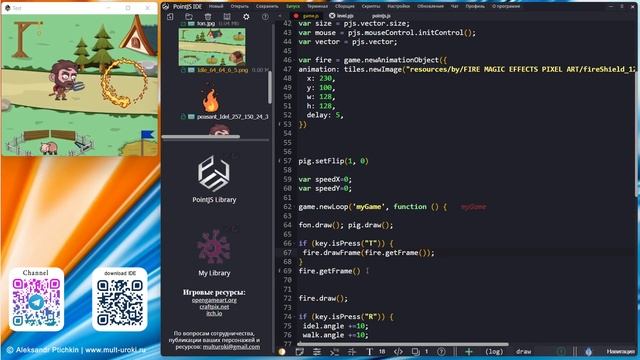Switch to the pointjs.js tab

click(381, 16)
